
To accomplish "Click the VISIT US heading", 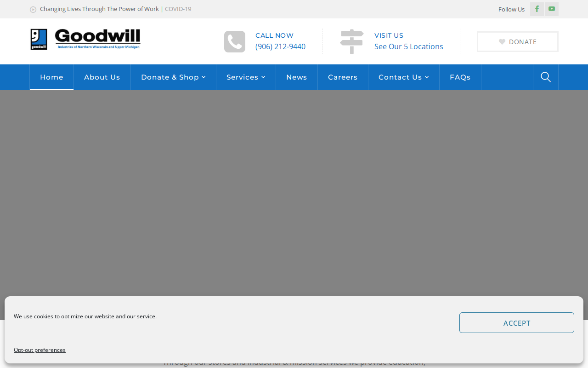I will pos(389,35).
